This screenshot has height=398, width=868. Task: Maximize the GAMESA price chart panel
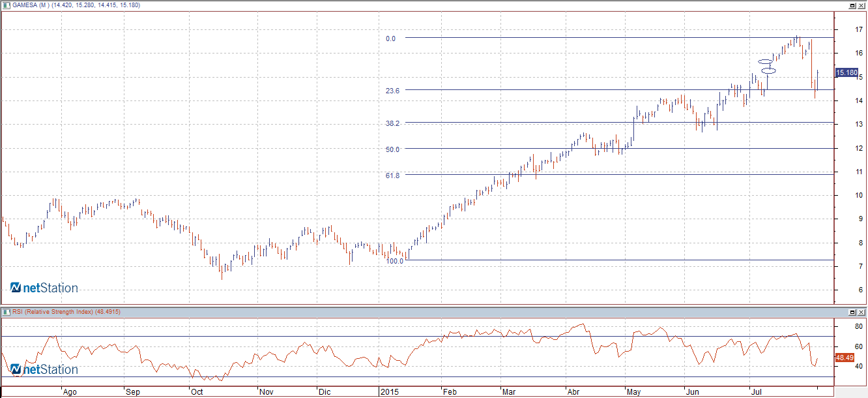pyautogui.click(x=852, y=5)
